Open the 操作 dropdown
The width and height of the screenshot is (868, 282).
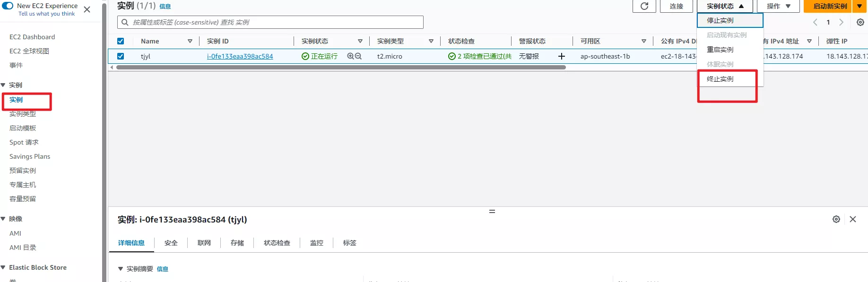778,6
